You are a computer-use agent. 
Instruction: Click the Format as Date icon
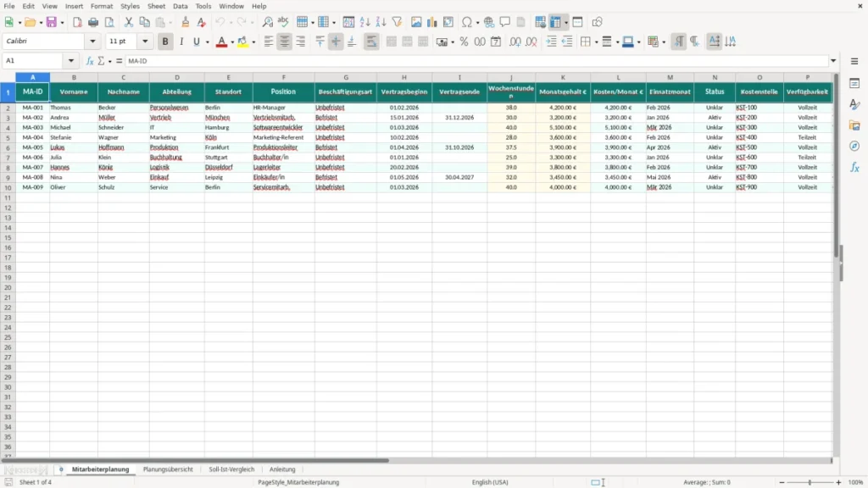(496, 42)
